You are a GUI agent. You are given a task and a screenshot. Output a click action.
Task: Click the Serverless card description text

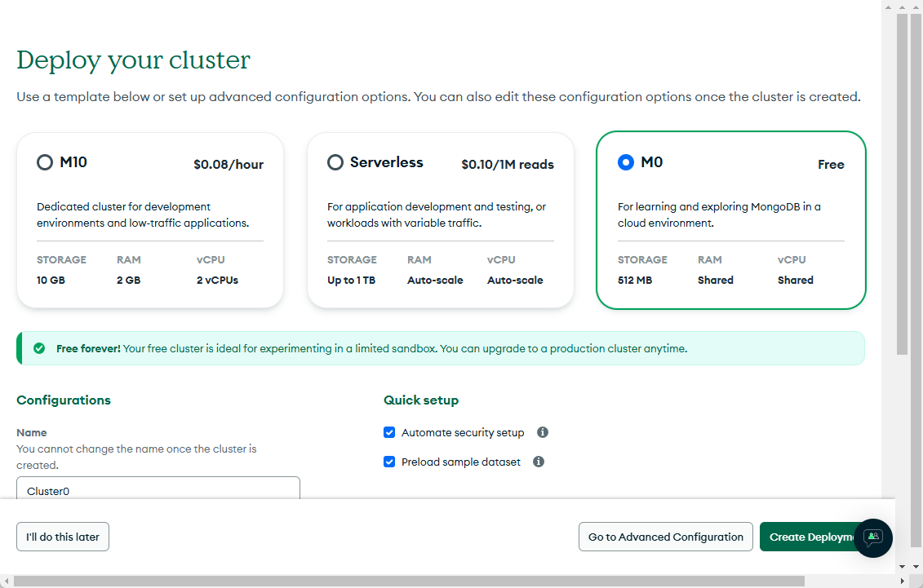437,214
